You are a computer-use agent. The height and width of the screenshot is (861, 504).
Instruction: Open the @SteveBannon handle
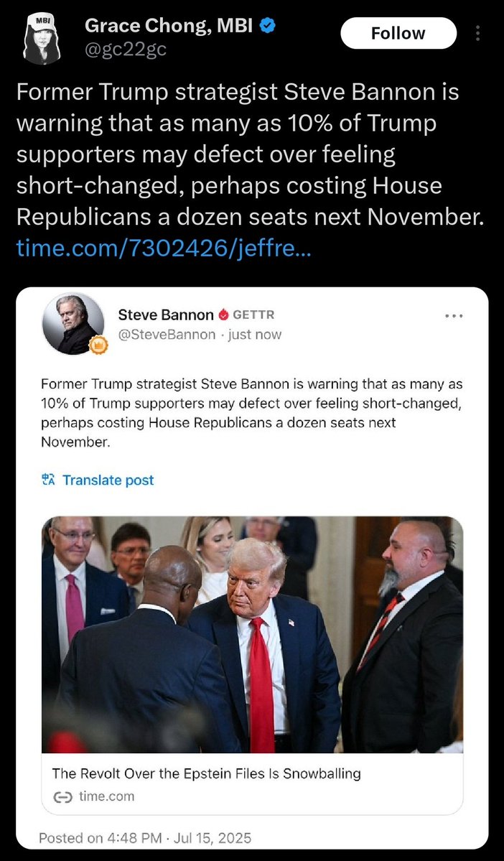click(x=167, y=335)
